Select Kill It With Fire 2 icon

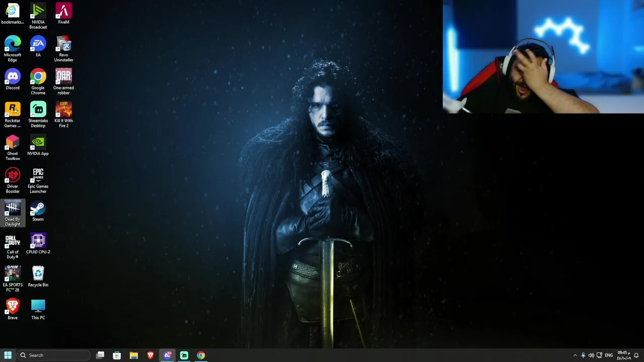click(x=63, y=115)
